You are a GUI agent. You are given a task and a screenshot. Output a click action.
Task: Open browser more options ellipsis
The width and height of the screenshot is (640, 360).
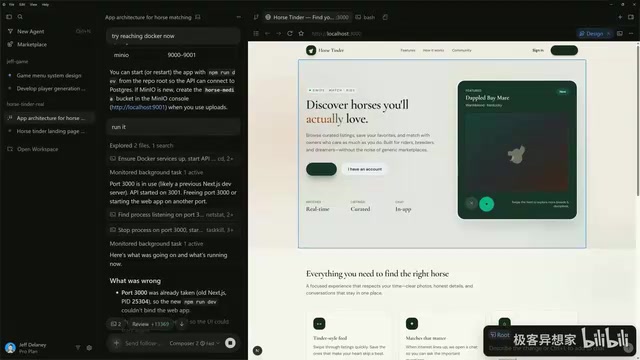pos(631,33)
